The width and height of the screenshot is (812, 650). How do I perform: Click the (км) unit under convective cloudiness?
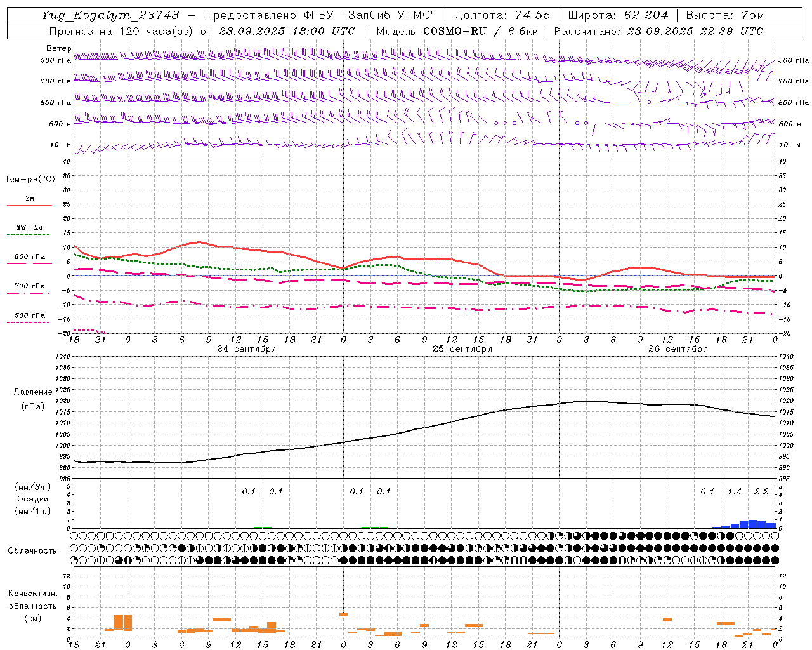pyautogui.click(x=33, y=618)
